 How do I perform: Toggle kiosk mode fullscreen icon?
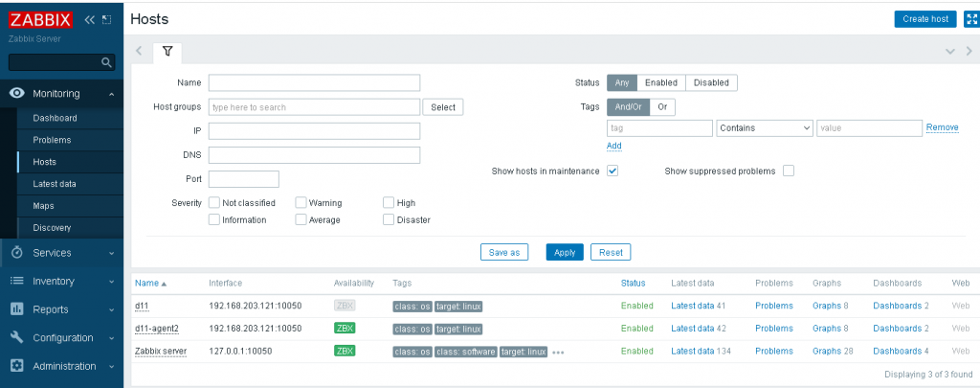tap(972, 19)
